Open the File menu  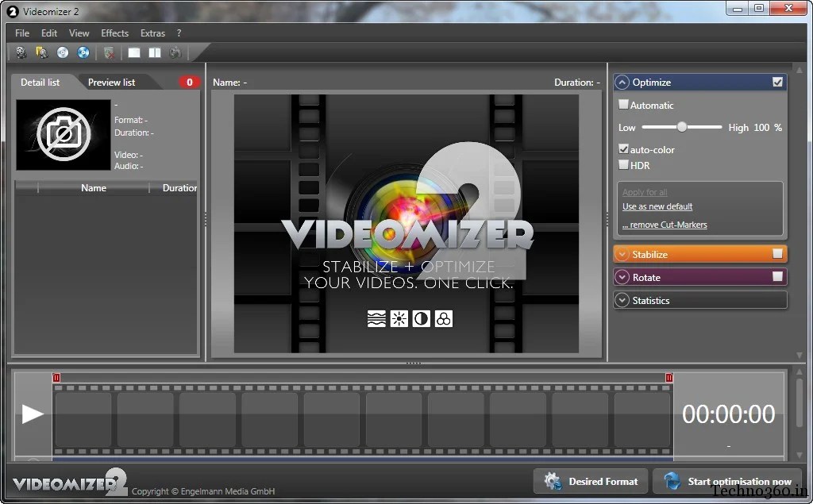tap(22, 33)
